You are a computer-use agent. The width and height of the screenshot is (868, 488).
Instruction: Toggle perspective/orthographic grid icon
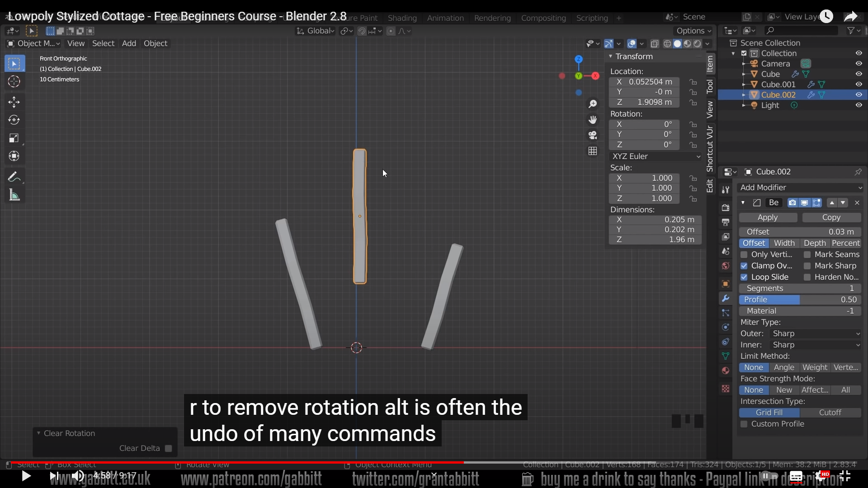click(x=592, y=151)
